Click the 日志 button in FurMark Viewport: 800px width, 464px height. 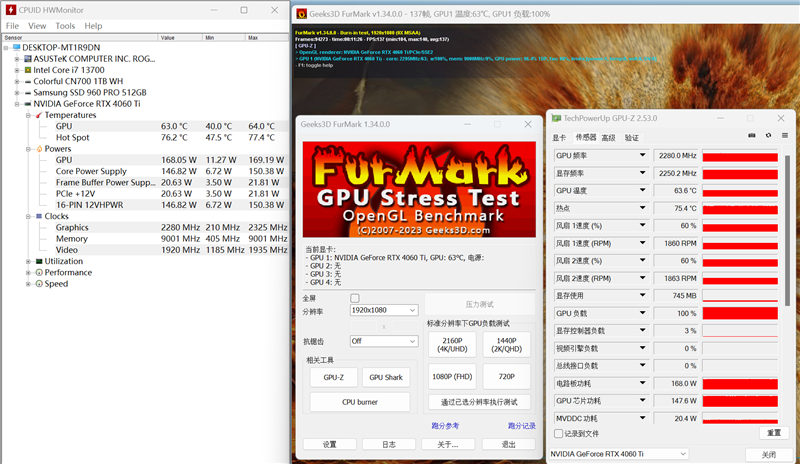click(x=389, y=444)
